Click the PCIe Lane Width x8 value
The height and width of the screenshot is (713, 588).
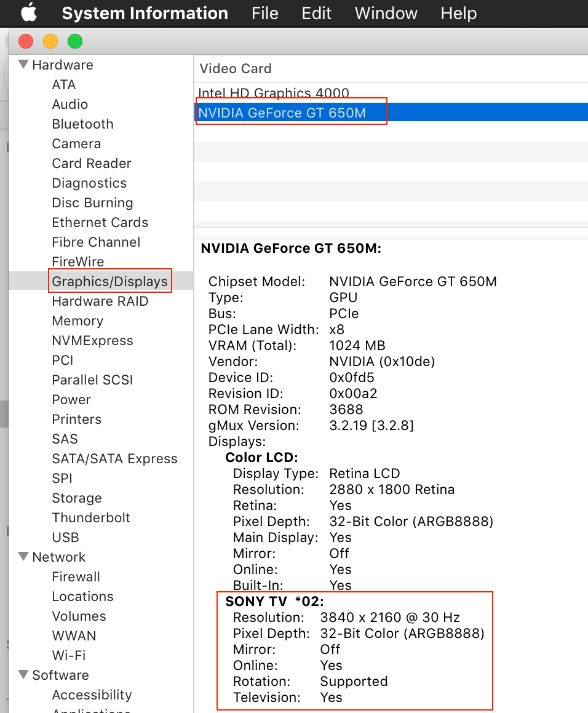pyautogui.click(x=336, y=329)
